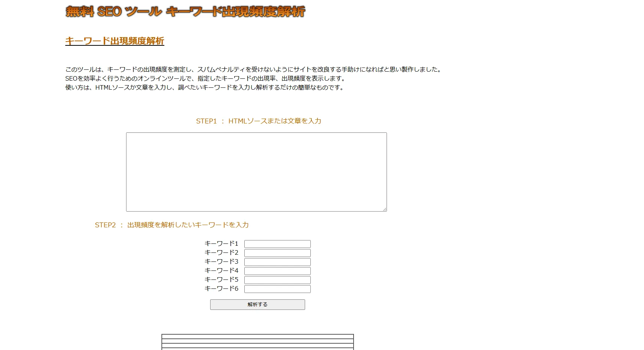The height and width of the screenshot is (350, 644).
Task: Click the キーワード4 input field
Action: click(x=277, y=271)
